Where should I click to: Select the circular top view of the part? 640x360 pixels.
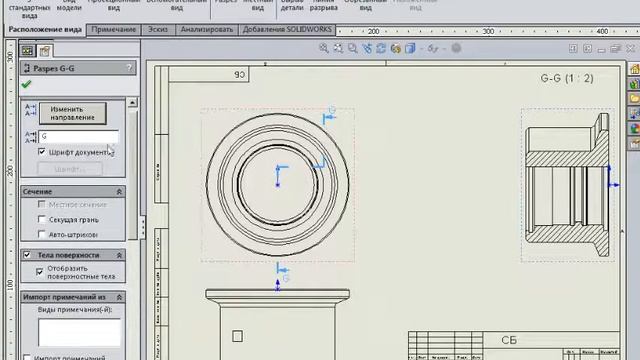click(x=278, y=185)
